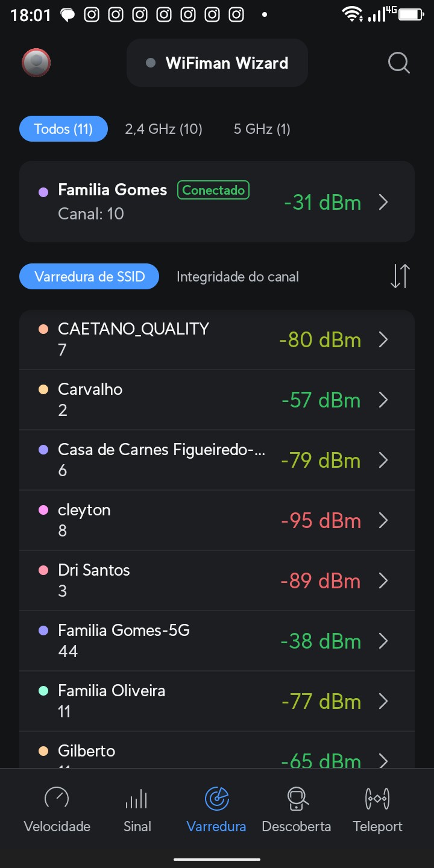This screenshot has width=434, height=868.
Task: Expand Familia Gomes connected network chevron
Action: tap(383, 203)
